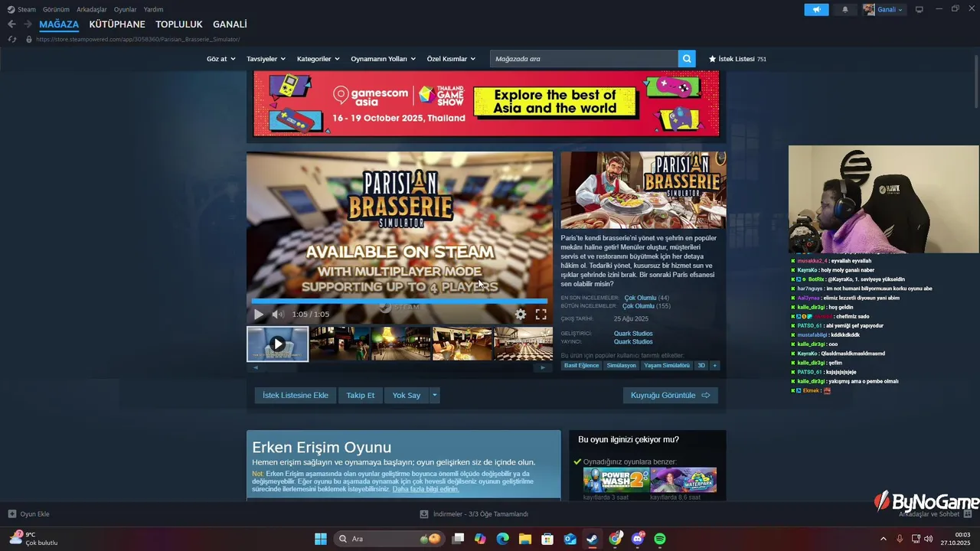This screenshot has width=980, height=551.
Task: Select the checkered floor restaurant thumbnail
Action: (x=524, y=344)
